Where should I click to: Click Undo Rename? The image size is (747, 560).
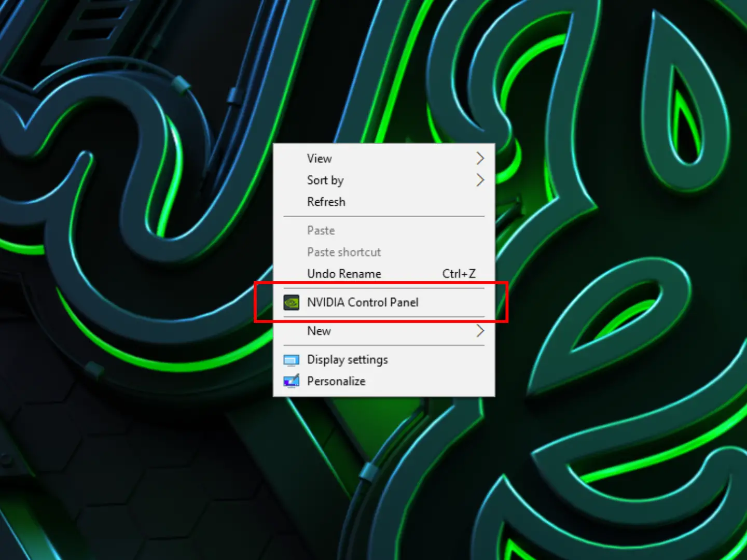(x=344, y=274)
